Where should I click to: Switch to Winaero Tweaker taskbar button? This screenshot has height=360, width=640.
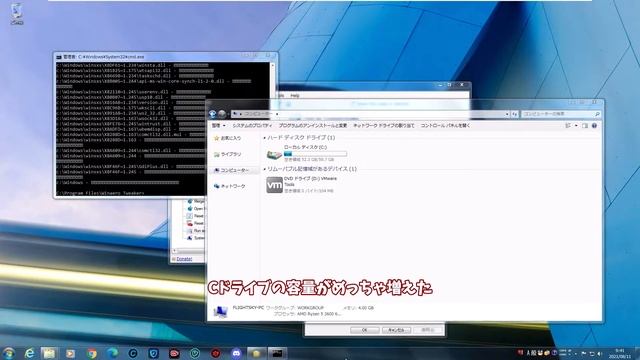[257, 353]
